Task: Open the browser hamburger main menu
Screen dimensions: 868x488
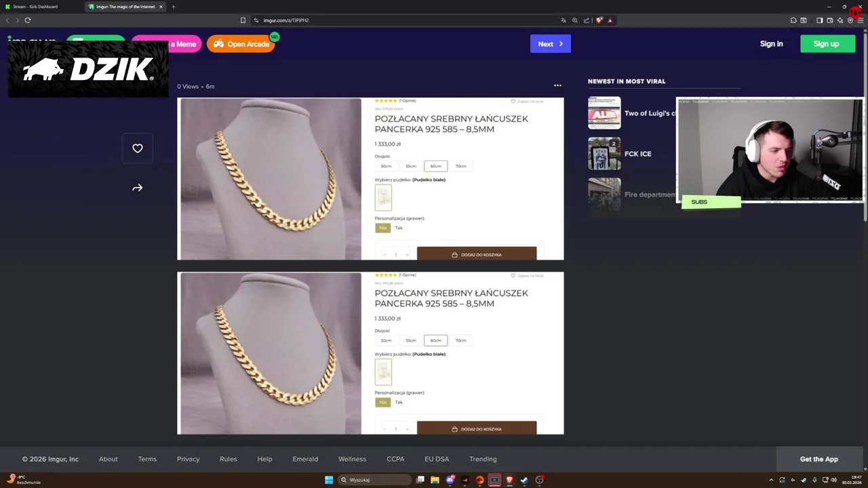Action: [860, 20]
